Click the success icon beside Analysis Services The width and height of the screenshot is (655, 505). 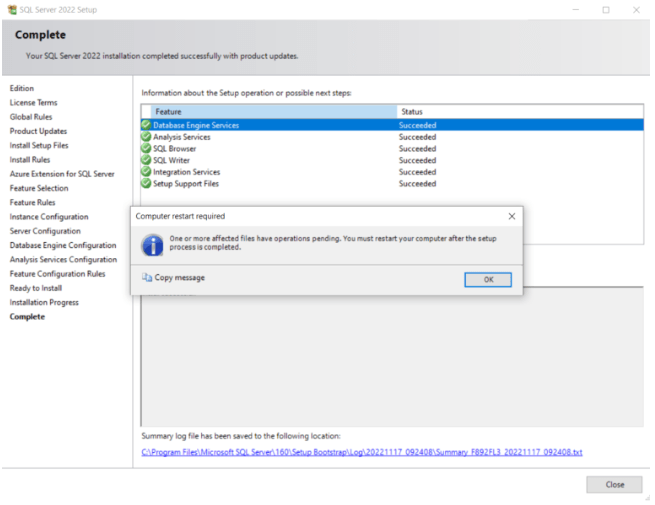146,137
